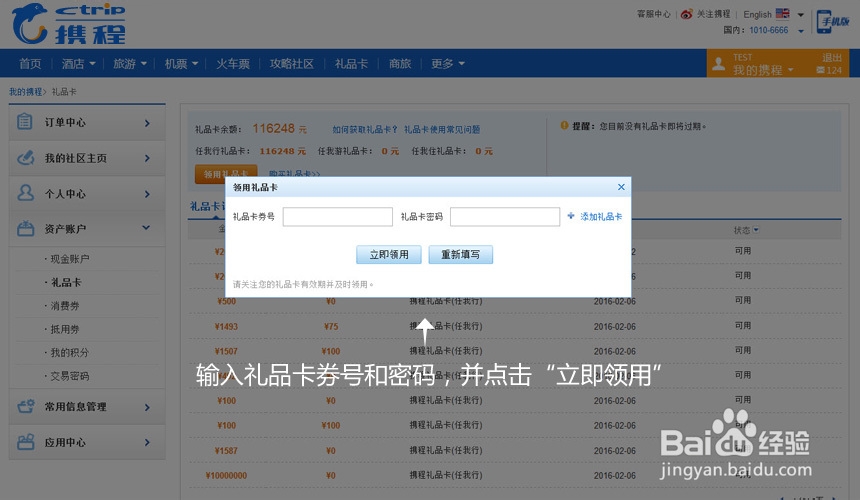860x500 pixels.
Task: Close the 领用礼品卡 dialog
Action: coord(621,187)
